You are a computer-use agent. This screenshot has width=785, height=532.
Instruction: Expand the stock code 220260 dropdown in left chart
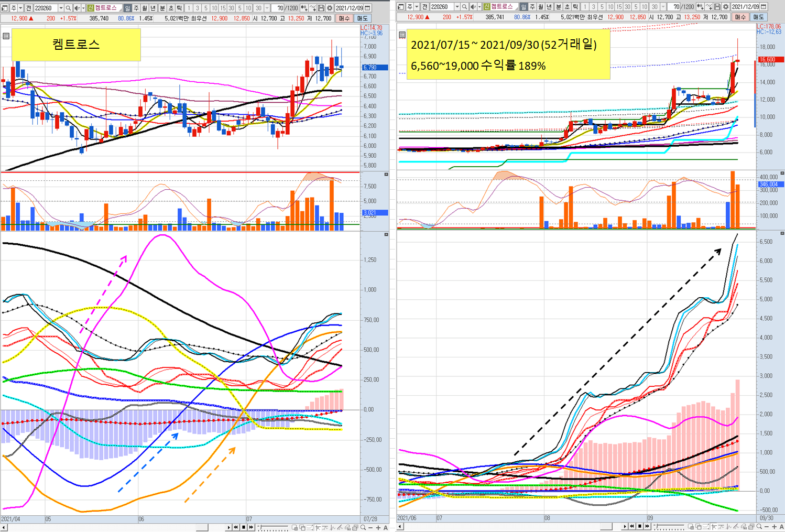(x=61, y=8)
